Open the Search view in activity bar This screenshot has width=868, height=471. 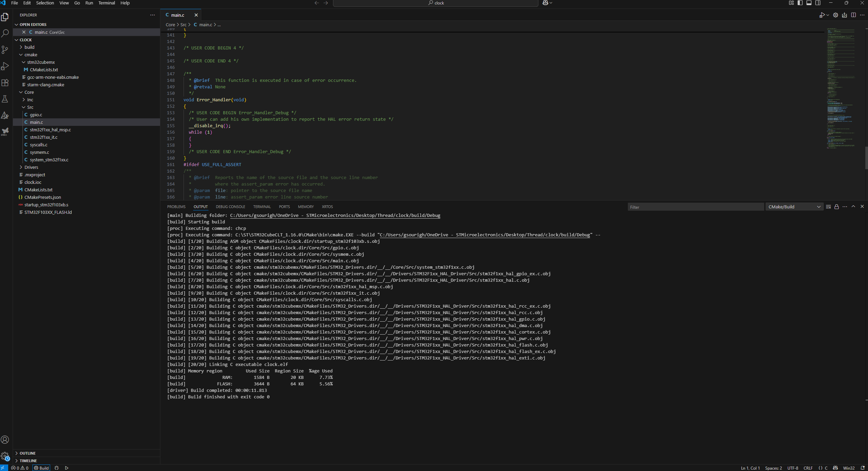point(5,33)
